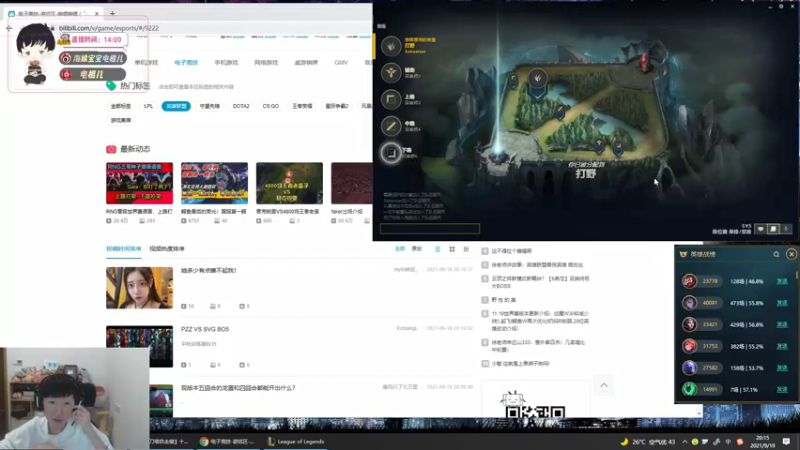Click champion avatar with score 14991
800x450 pixels.
[690, 389]
